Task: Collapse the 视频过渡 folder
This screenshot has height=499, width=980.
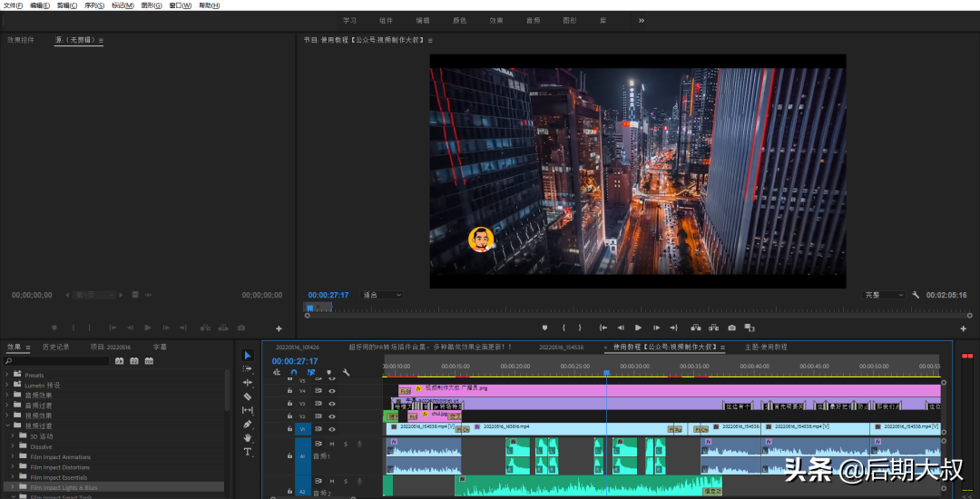Action: (7, 426)
